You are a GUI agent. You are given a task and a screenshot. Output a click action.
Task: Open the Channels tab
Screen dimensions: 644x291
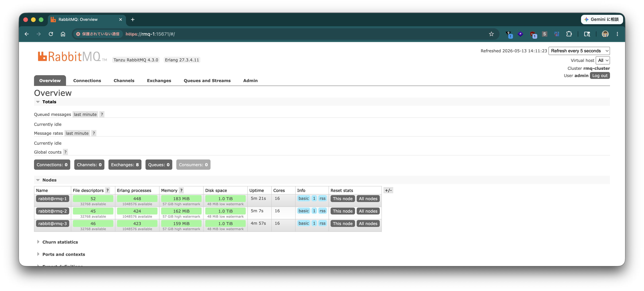tap(124, 80)
